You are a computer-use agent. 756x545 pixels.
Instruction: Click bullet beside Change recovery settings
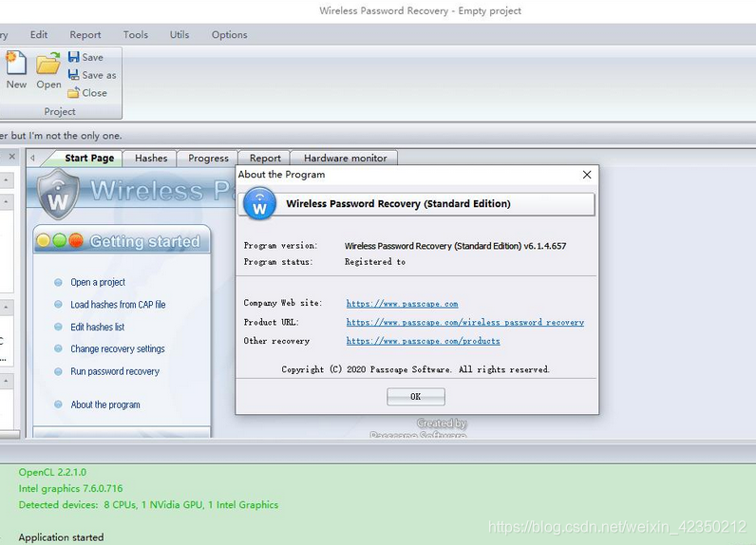(58, 348)
